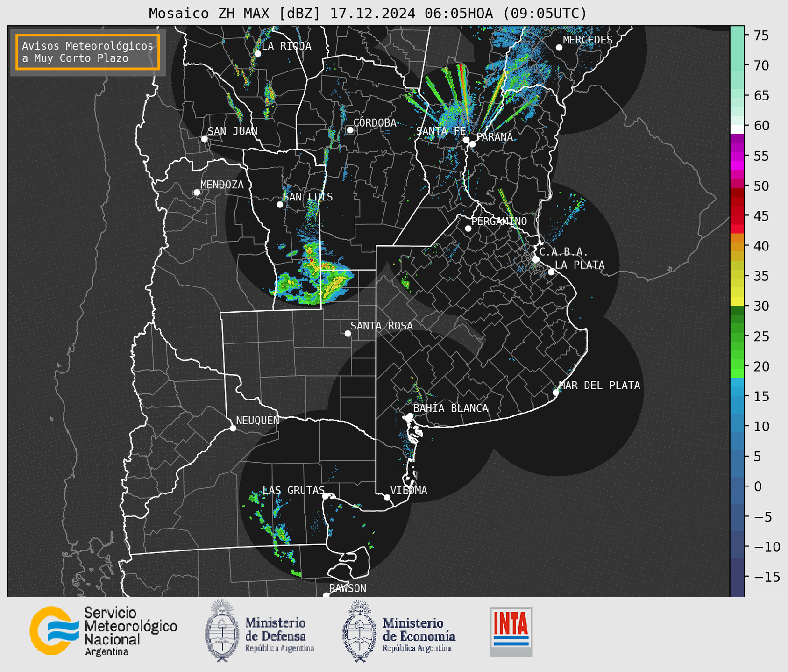Viewport: 788px width, 672px height.
Task: Click the Bahía Blanca city marker
Action: tap(410, 416)
